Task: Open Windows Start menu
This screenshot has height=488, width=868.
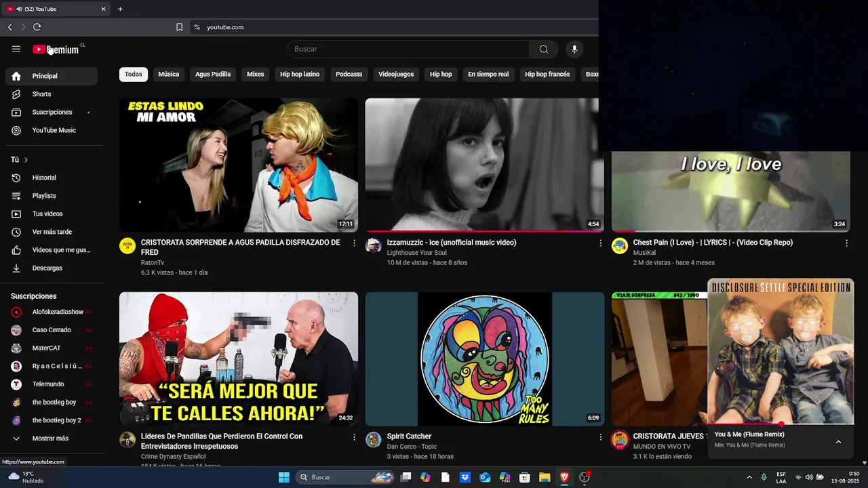Action: tap(284, 477)
